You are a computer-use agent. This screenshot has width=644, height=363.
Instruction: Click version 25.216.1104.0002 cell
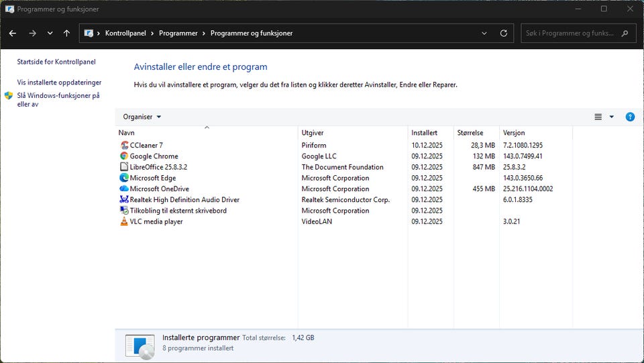coord(528,189)
